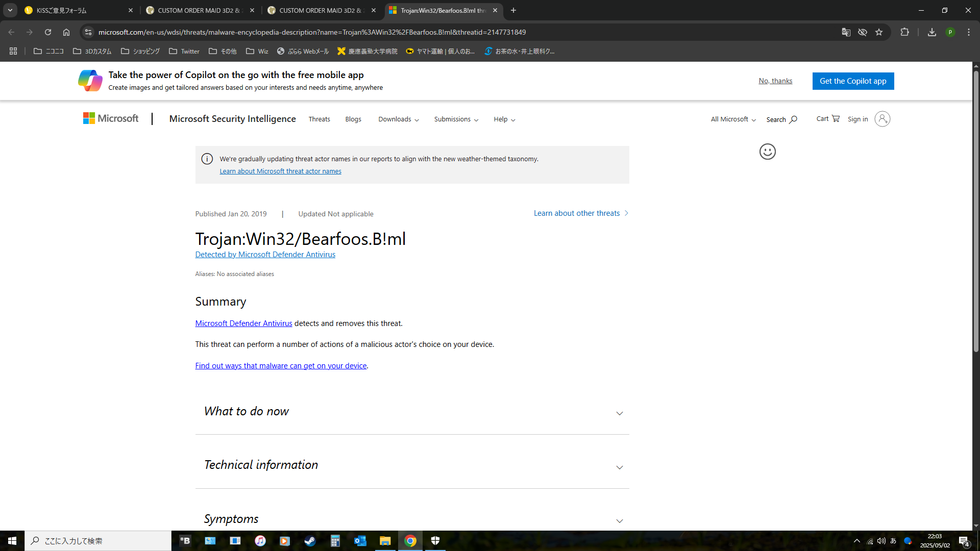Screen dimensions: 980x551
Task: Click the Windows taskbar search box
Action: (98, 541)
